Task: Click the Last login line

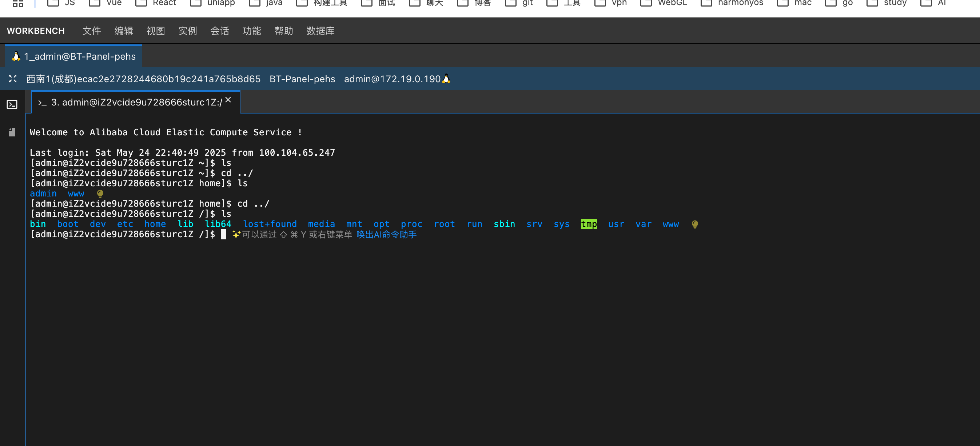Action: [182, 152]
